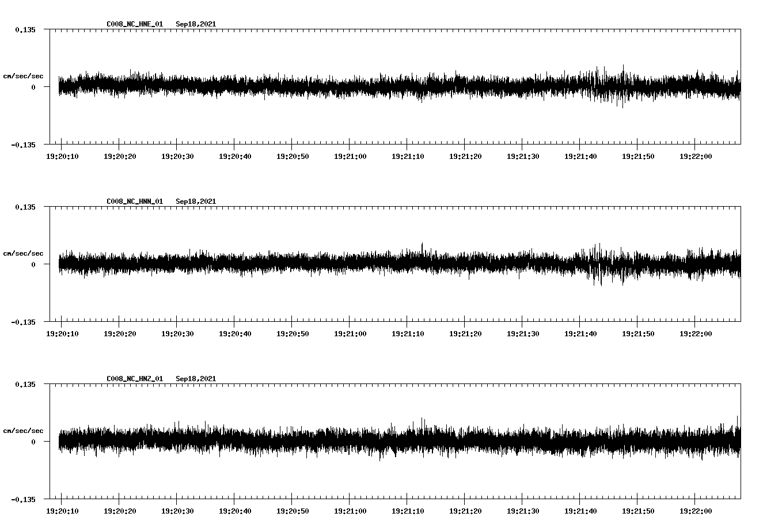
Task: Click the C008_NC_HNN_01 plot title
Action: (135, 202)
